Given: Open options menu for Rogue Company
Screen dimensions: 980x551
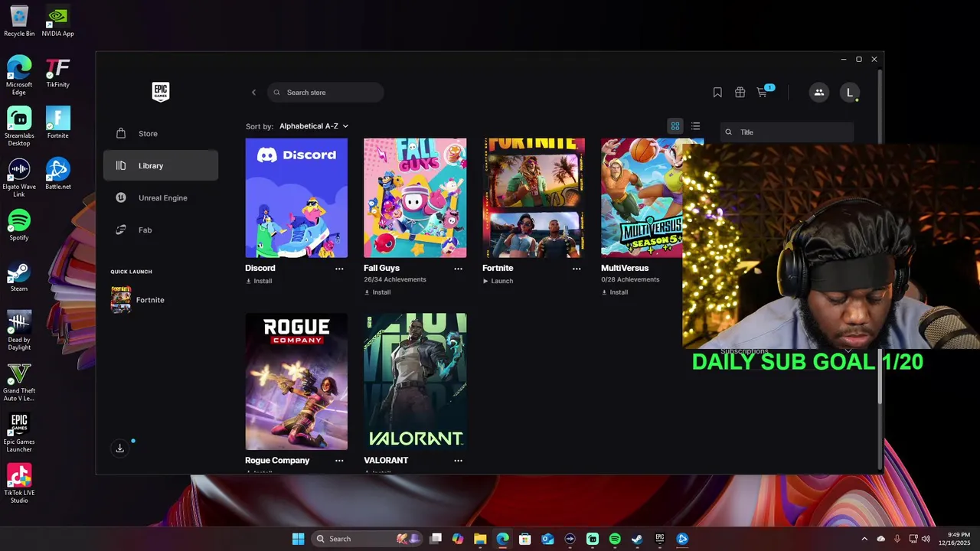Looking at the screenshot, I should 339,461.
